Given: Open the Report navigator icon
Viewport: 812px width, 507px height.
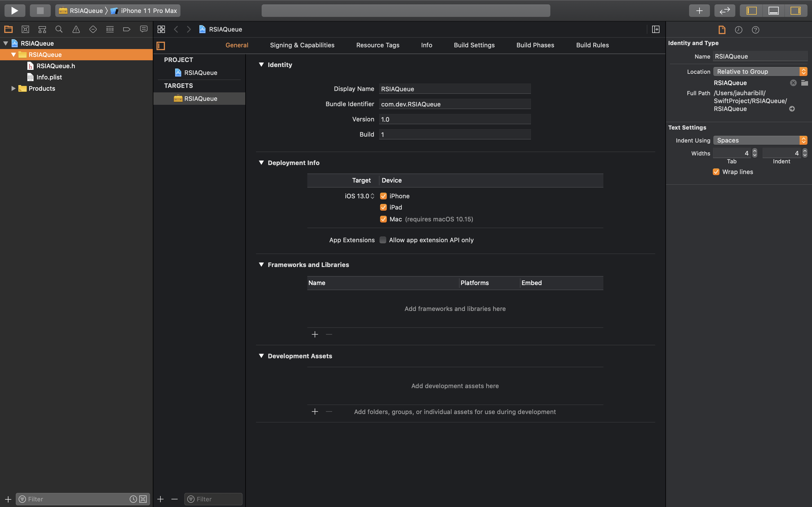Looking at the screenshot, I should click(144, 30).
